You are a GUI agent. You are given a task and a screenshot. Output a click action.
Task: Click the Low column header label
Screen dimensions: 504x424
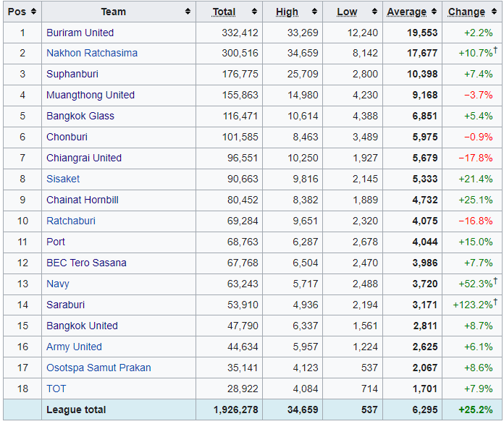click(347, 12)
